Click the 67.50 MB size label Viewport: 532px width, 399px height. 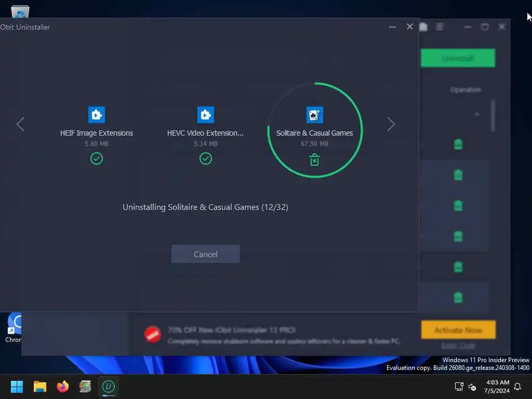[x=314, y=143]
